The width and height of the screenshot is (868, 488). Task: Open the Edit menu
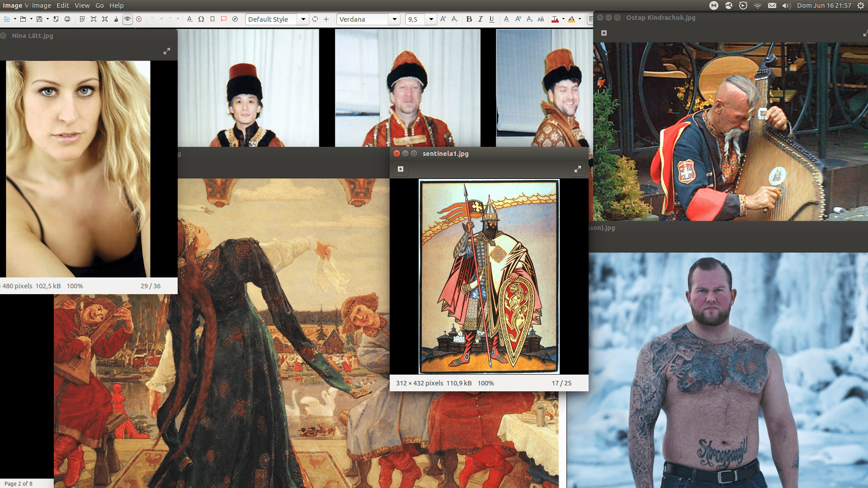click(x=63, y=5)
